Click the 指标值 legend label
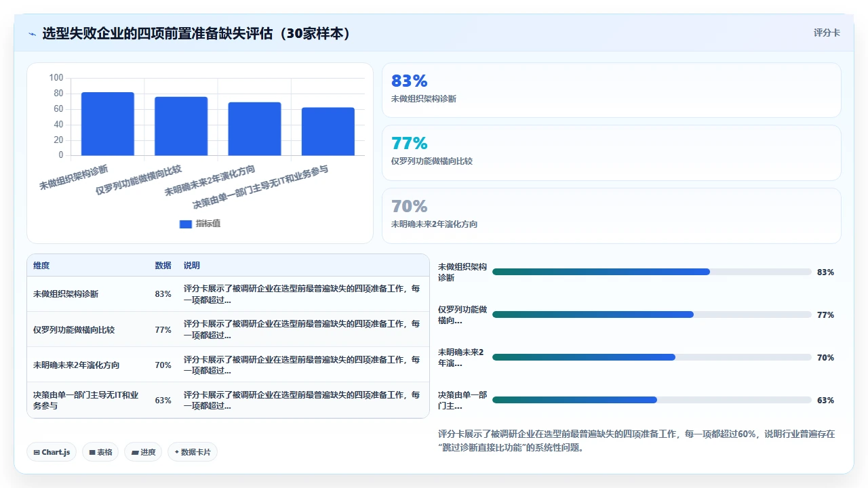868x488 pixels. pyautogui.click(x=208, y=224)
